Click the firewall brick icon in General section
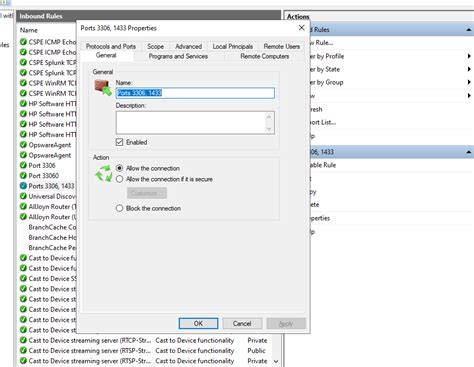The image size is (474, 367). 103,88
